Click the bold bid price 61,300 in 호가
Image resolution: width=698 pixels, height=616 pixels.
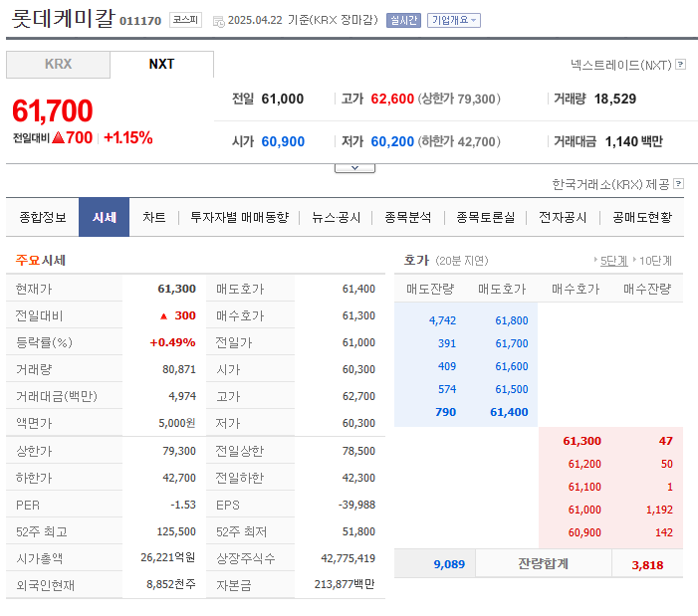582,441
